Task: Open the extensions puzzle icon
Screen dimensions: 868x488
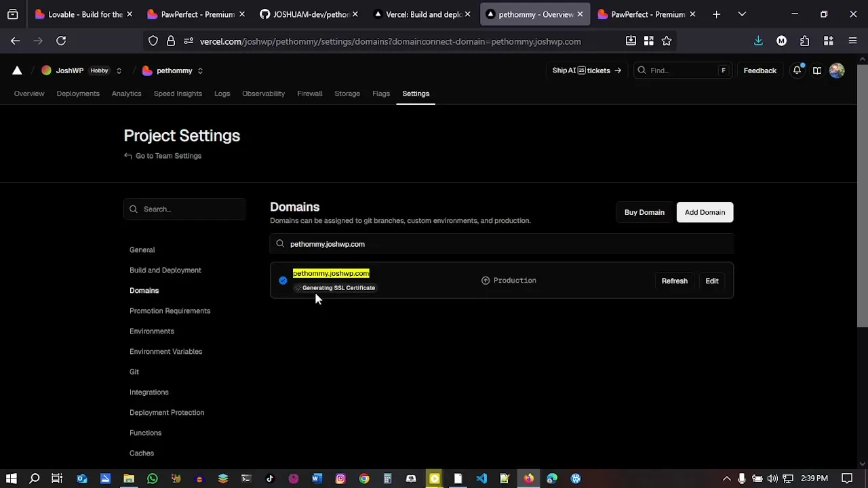Action: (x=804, y=41)
